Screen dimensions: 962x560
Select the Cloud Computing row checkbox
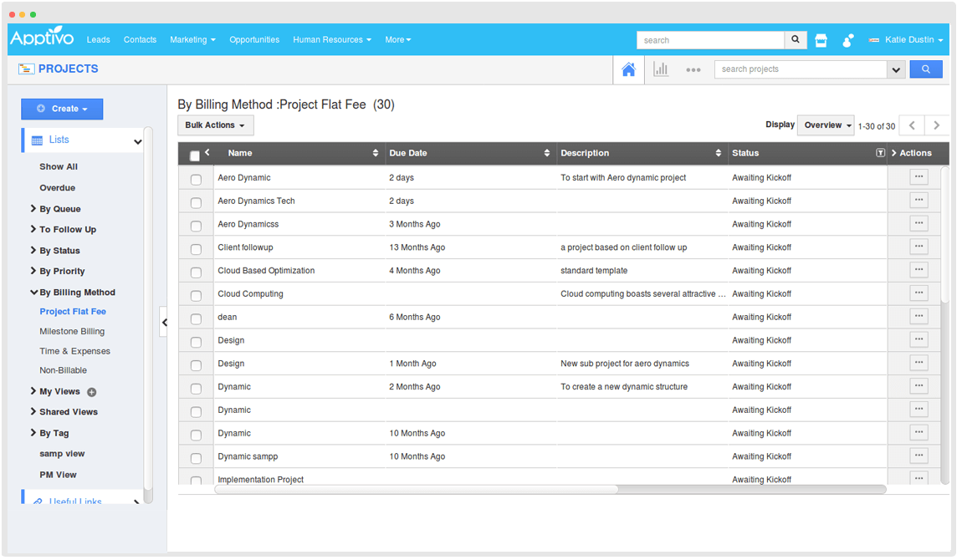point(196,295)
